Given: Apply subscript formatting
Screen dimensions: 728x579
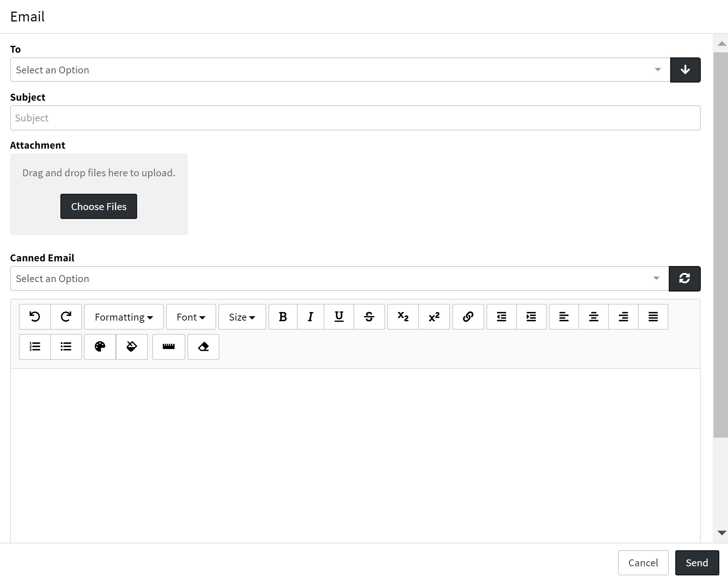Looking at the screenshot, I should (403, 317).
